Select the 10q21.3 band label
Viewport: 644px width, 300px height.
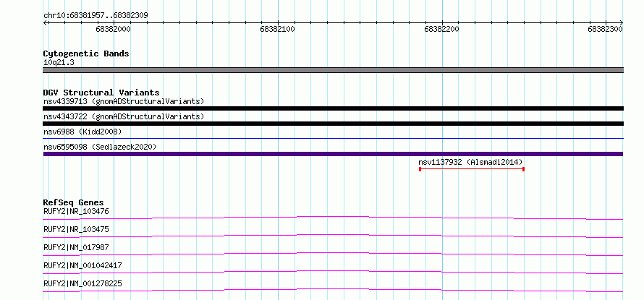pyautogui.click(x=59, y=63)
